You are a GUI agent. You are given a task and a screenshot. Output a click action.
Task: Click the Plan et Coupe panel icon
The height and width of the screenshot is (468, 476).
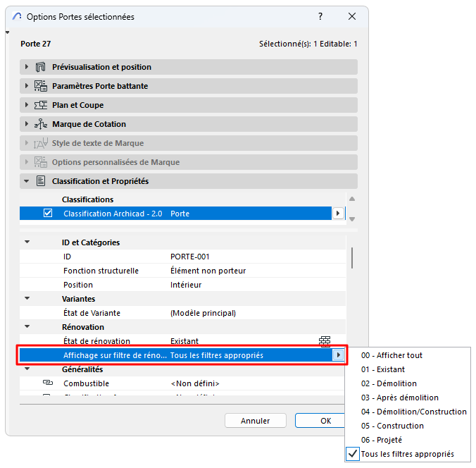40,105
